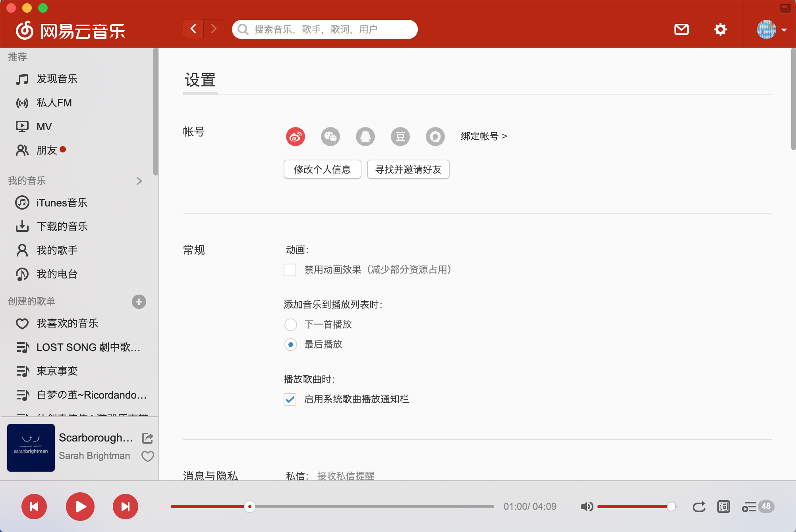
Task: Like the current song with heart icon
Action: 148,457
